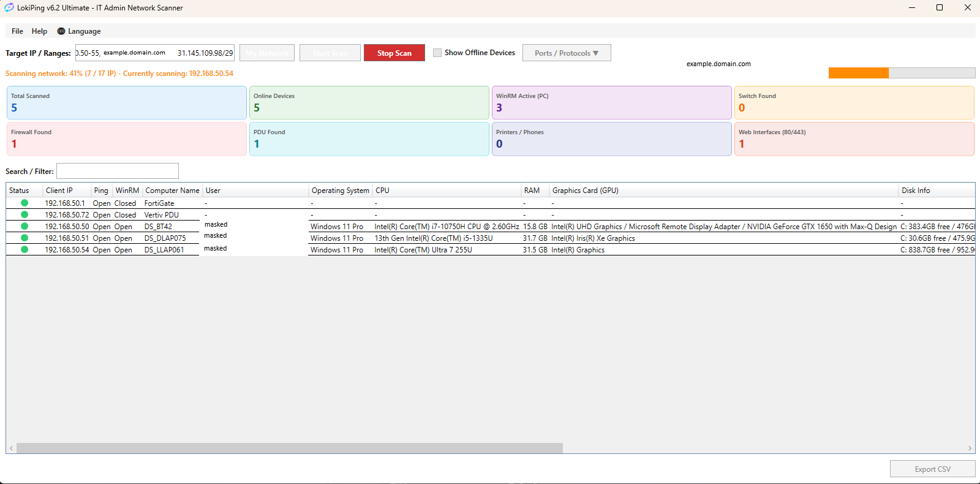The width and height of the screenshot is (980, 484).
Task: Click the scanning network status text
Action: 119,74
